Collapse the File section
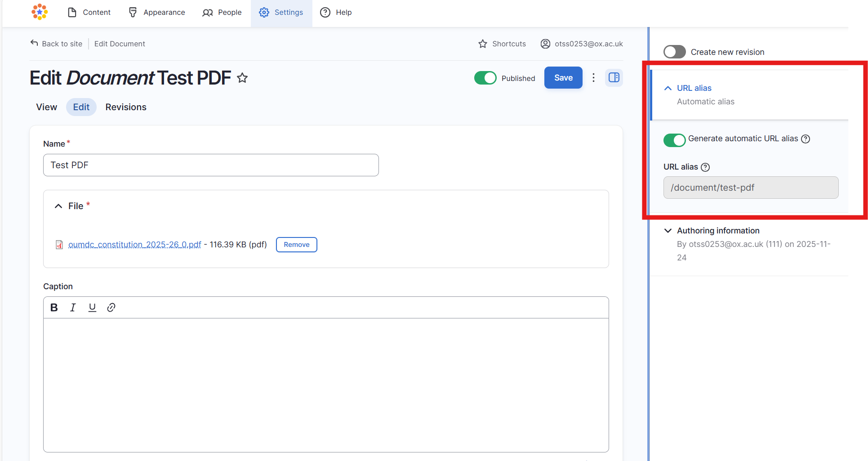The width and height of the screenshot is (868, 461). coord(58,206)
